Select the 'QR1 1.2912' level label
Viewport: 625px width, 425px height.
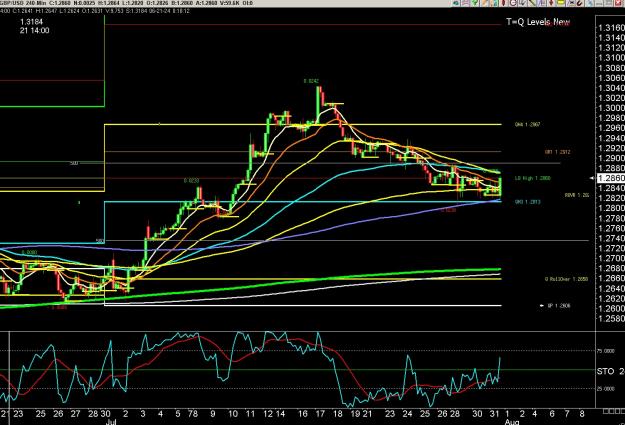coord(557,152)
